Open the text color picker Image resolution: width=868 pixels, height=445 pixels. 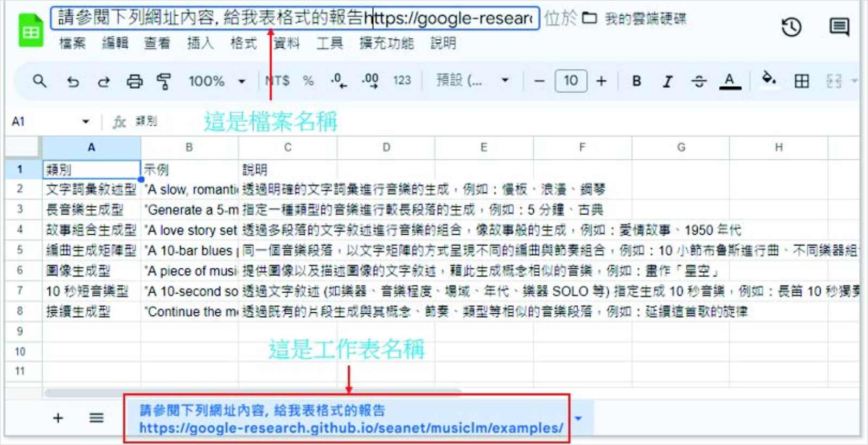(730, 81)
